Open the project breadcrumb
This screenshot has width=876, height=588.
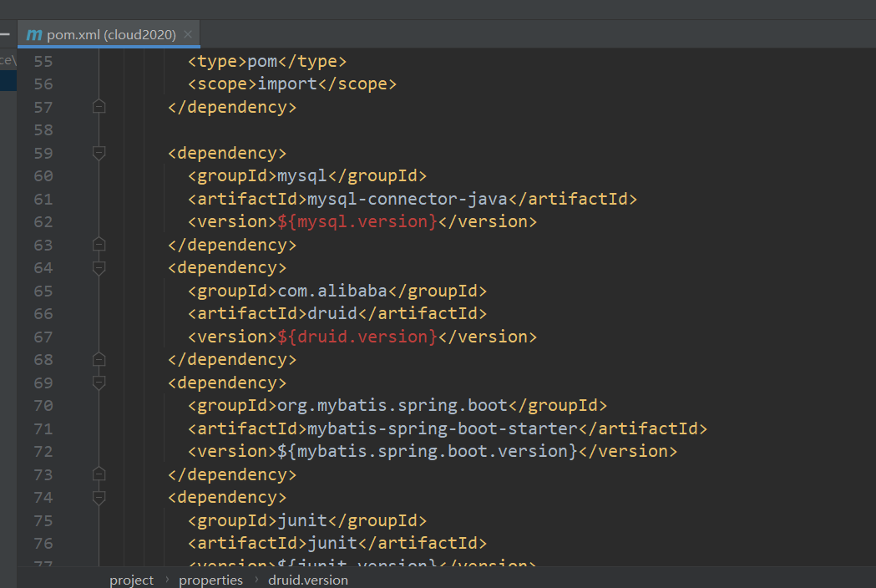point(131,580)
